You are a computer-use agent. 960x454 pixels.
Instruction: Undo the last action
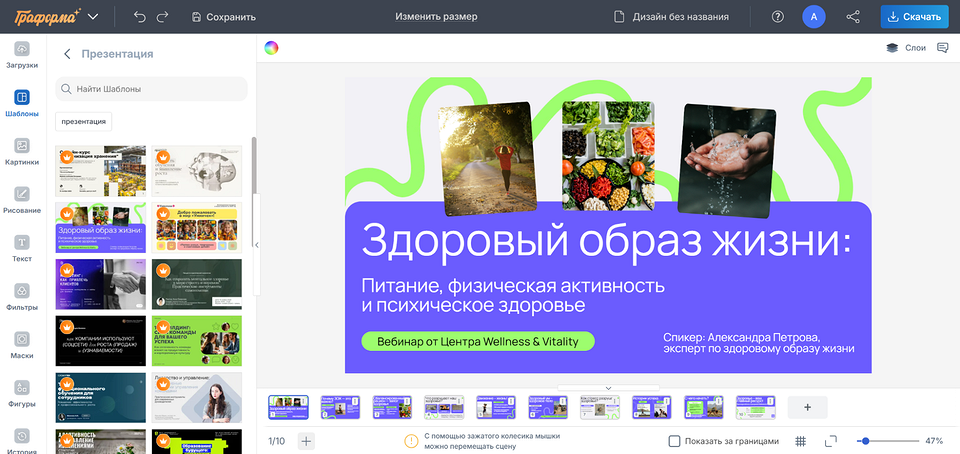click(140, 17)
